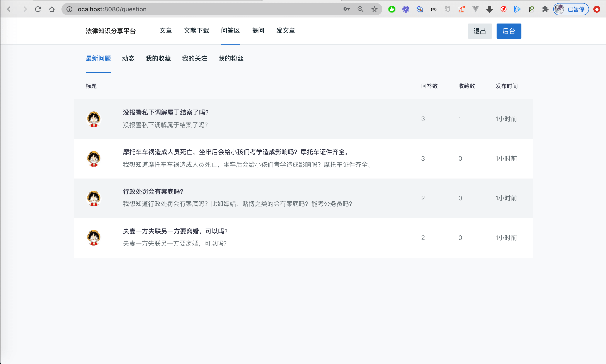Select the 我的粉丝 tab
606x364 pixels.
tap(231, 58)
